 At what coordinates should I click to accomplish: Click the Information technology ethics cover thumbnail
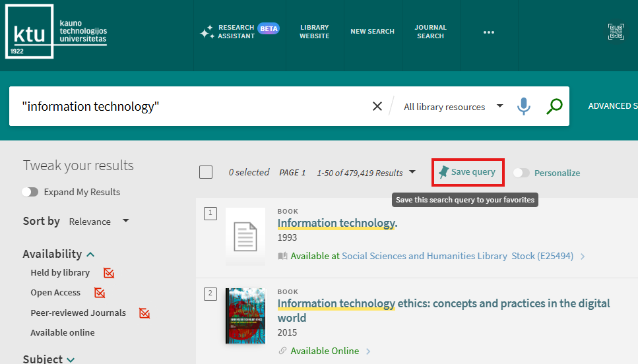pyautogui.click(x=245, y=315)
